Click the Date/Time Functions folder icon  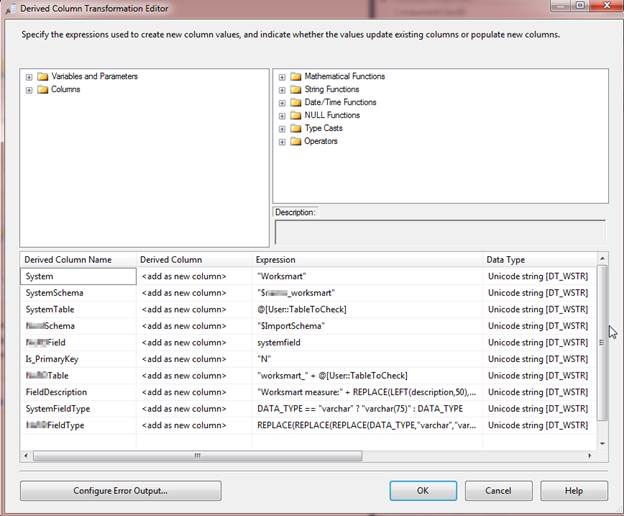tap(296, 103)
